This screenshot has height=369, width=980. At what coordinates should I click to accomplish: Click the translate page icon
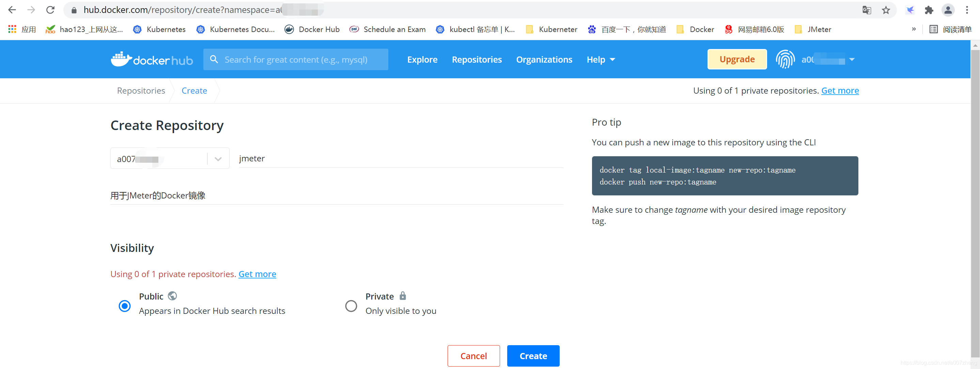click(x=867, y=10)
